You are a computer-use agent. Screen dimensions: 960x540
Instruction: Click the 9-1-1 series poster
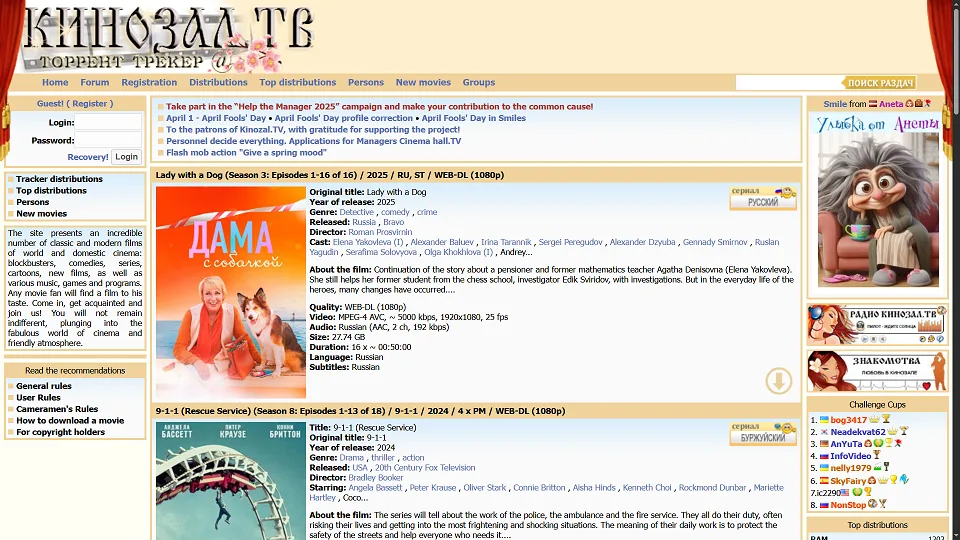coord(231,481)
